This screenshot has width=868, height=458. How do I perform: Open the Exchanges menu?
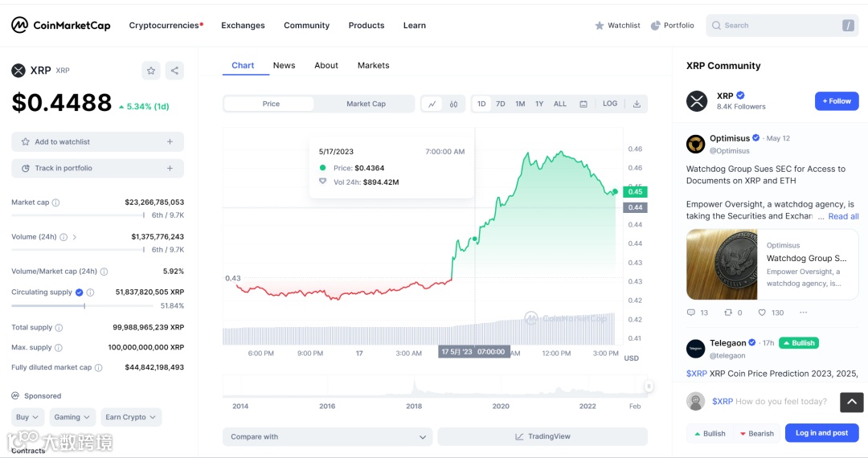(x=243, y=26)
